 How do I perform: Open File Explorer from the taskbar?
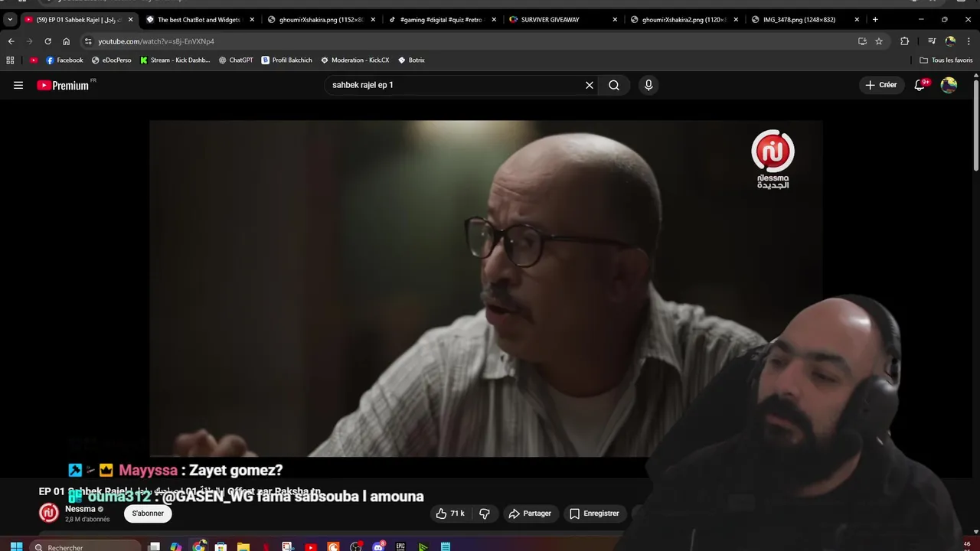click(243, 546)
